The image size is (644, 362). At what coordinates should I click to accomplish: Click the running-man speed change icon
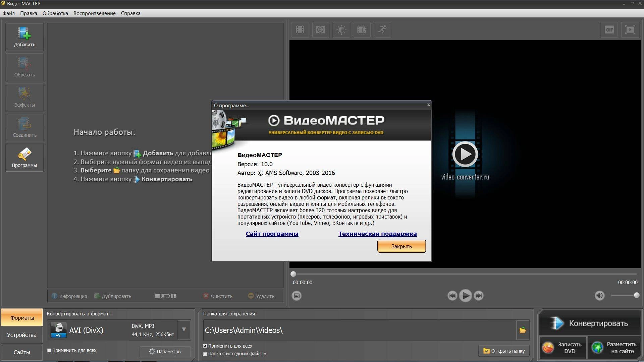(x=382, y=30)
